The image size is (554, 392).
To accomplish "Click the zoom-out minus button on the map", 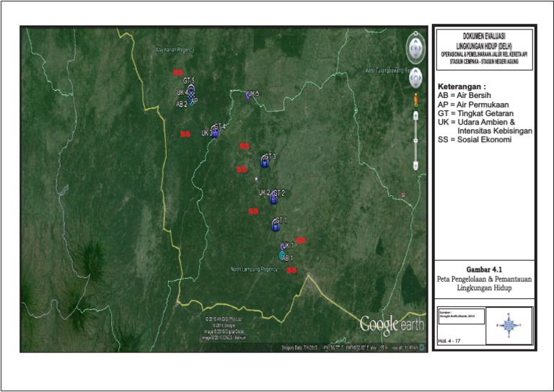I will coord(415,166).
